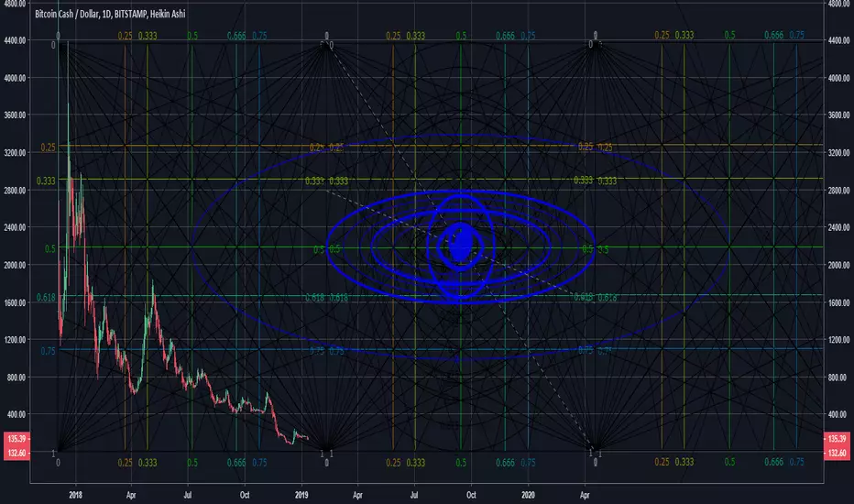Click the 800.00 label on left price axis
This screenshot has height=504, width=854.
pos(17,377)
